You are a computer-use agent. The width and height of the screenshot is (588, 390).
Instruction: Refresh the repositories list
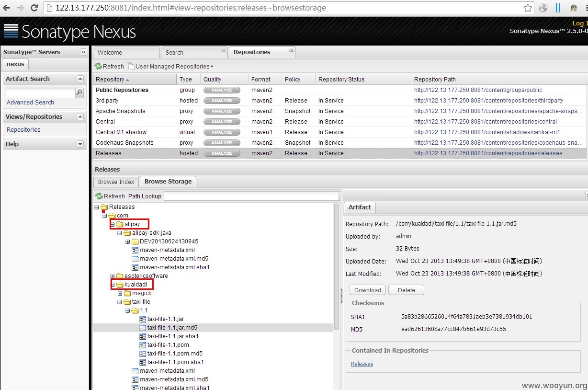point(109,67)
